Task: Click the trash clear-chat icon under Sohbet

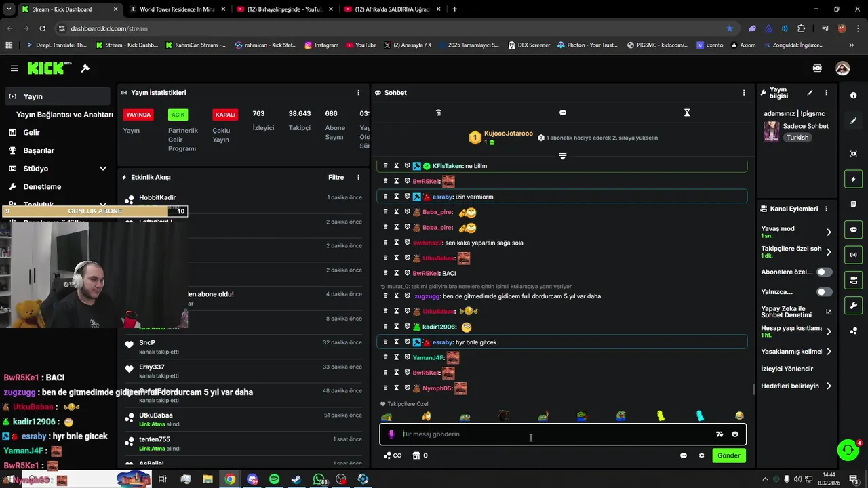Action: click(438, 113)
